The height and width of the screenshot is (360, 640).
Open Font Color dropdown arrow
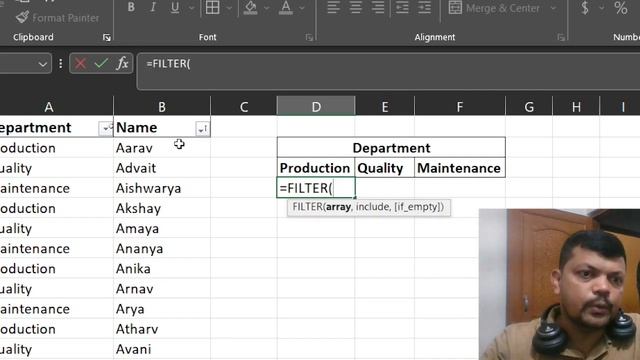302,8
